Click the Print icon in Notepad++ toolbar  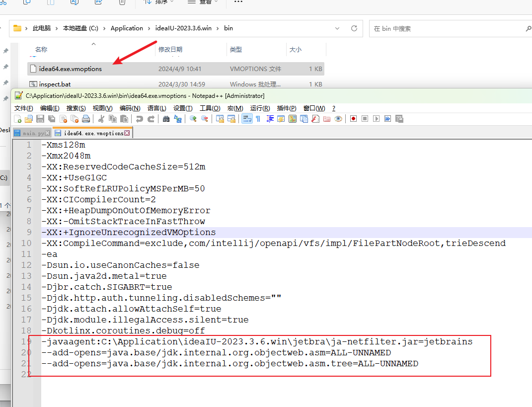(86, 119)
